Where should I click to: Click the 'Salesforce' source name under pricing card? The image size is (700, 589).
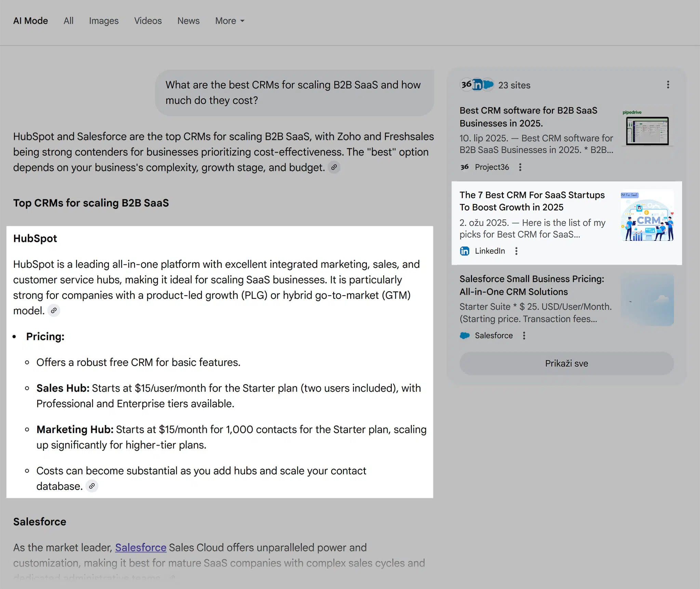[x=494, y=335]
